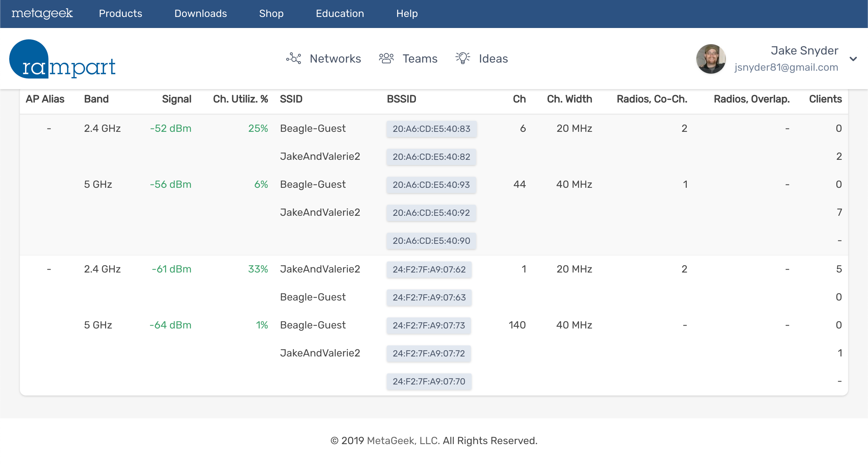Click Jake Snyder's profile avatar

pyautogui.click(x=711, y=59)
